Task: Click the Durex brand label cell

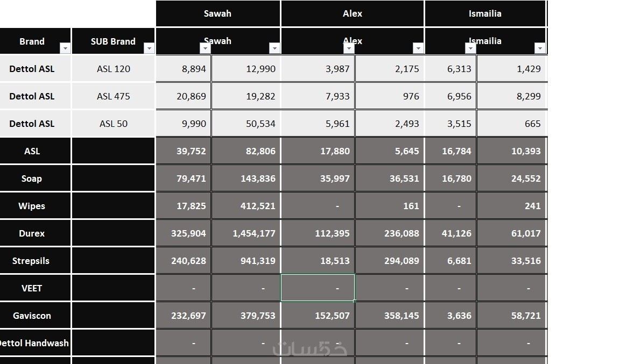Action: (x=32, y=233)
